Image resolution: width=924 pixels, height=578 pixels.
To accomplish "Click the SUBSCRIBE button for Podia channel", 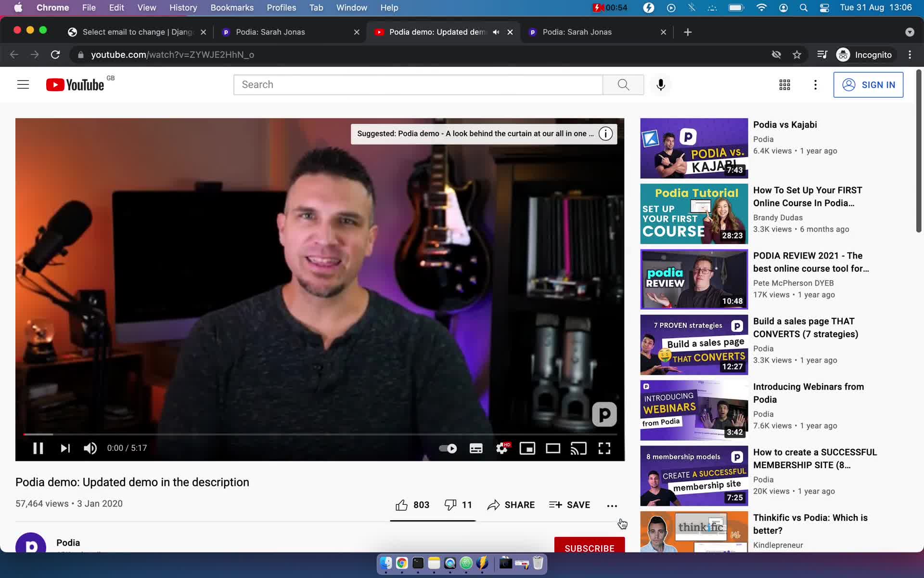I will coord(589,547).
